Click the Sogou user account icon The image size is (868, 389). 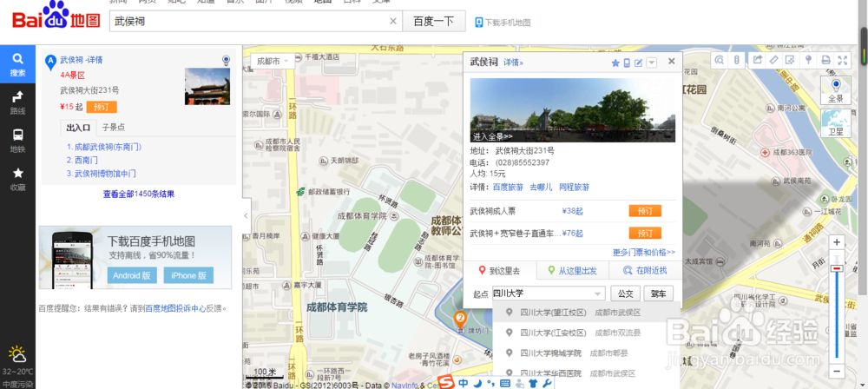point(519,383)
